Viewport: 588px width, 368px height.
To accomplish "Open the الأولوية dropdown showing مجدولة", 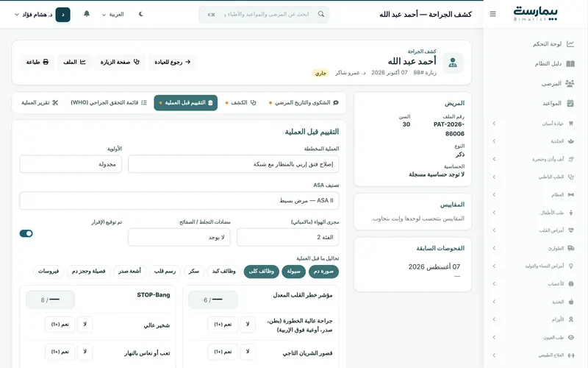I will click(71, 164).
